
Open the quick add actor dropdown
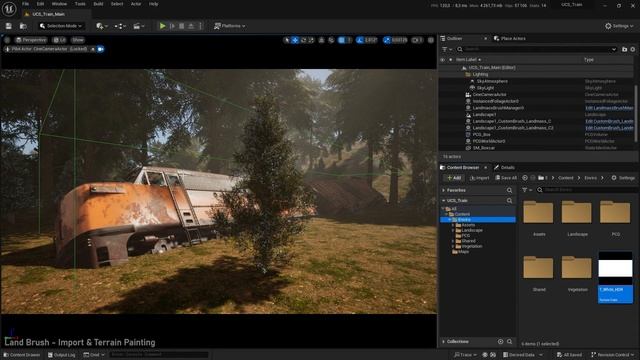(101, 26)
